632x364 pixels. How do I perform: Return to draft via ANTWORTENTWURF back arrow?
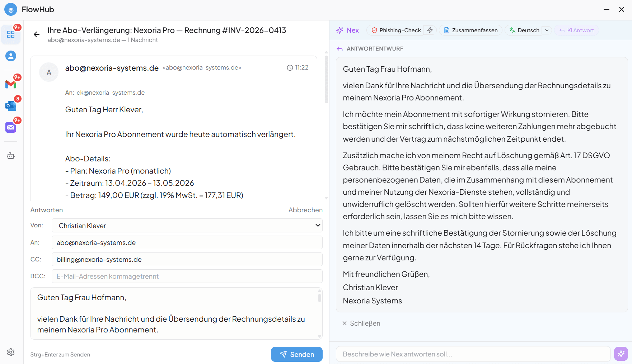point(340,48)
